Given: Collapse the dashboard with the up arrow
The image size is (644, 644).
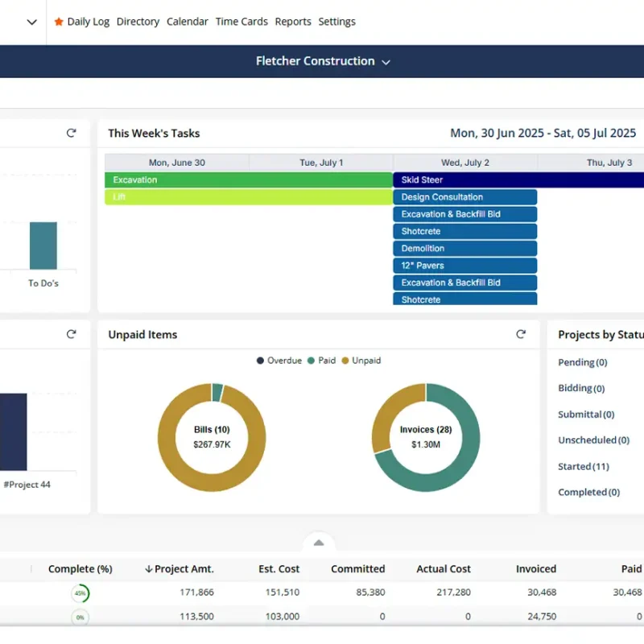Looking at the screenshot, I should tap(319, 543).
